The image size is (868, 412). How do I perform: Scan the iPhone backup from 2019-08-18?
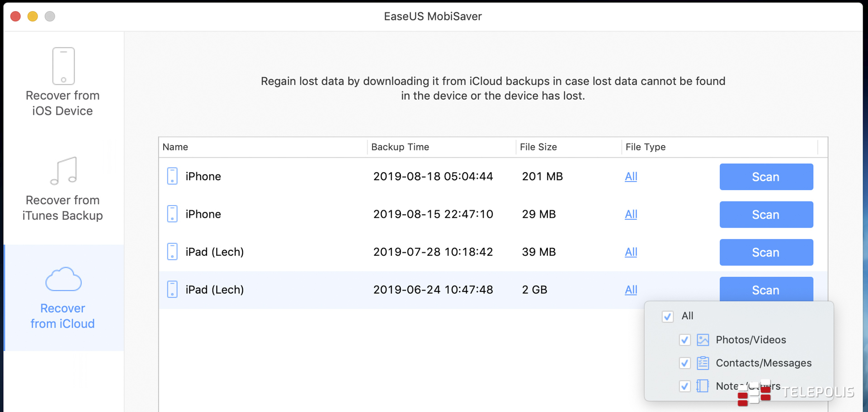(766, 177)
